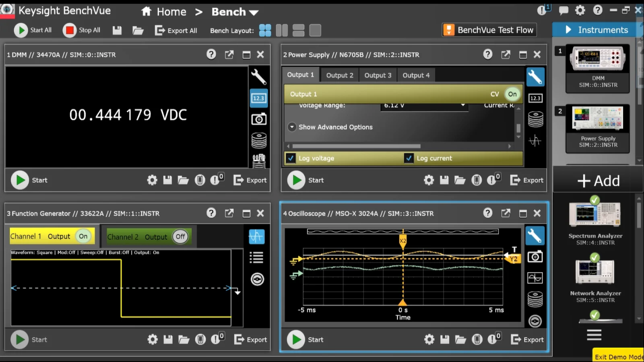Switch to Power Supply Output 1 tab
This screenshot has height=362, width=644.
point(301,75)
